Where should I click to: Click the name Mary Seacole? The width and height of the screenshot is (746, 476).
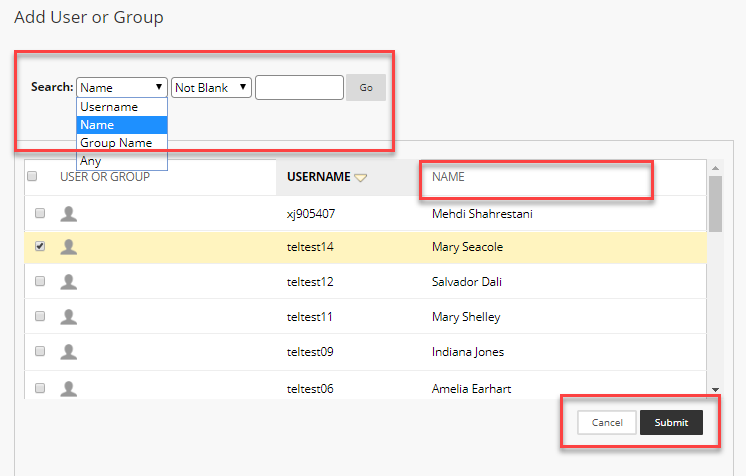pos(468,247)
